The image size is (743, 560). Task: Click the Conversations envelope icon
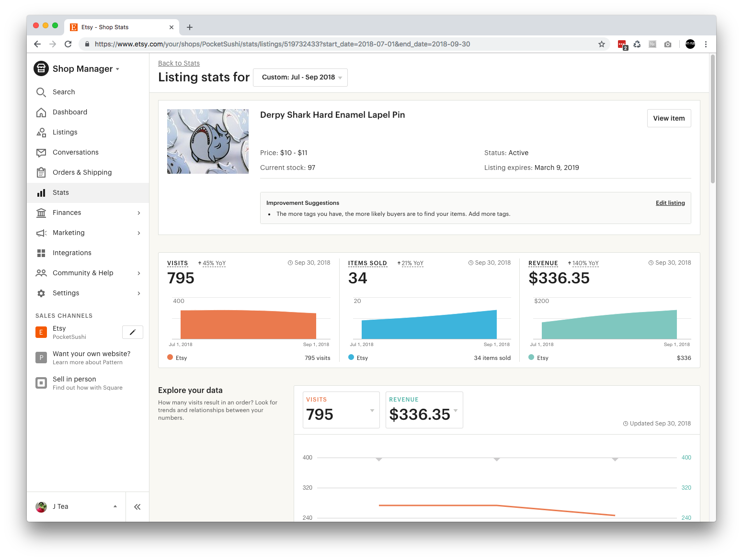[x=41, y=152]
